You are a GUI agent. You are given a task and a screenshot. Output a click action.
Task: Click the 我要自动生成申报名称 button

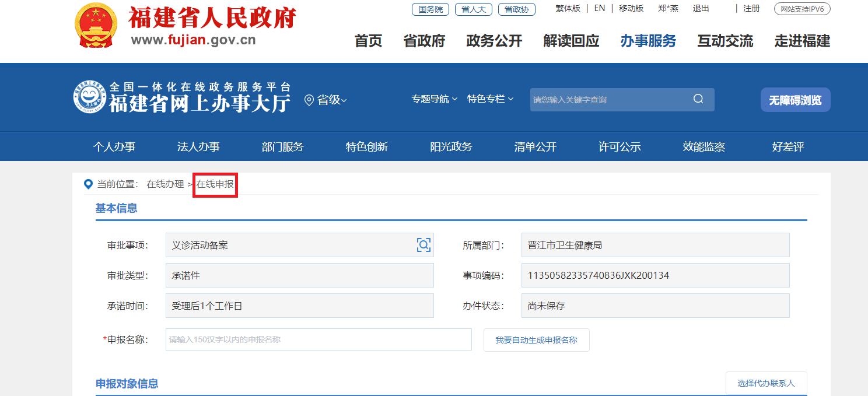(x=536, y=340)
